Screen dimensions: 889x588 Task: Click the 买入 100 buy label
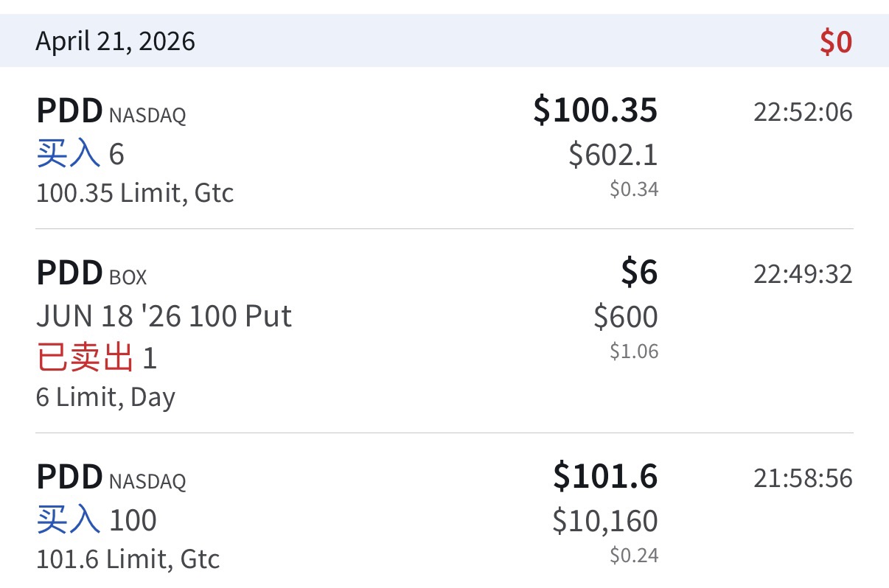[x=97, y=520]
